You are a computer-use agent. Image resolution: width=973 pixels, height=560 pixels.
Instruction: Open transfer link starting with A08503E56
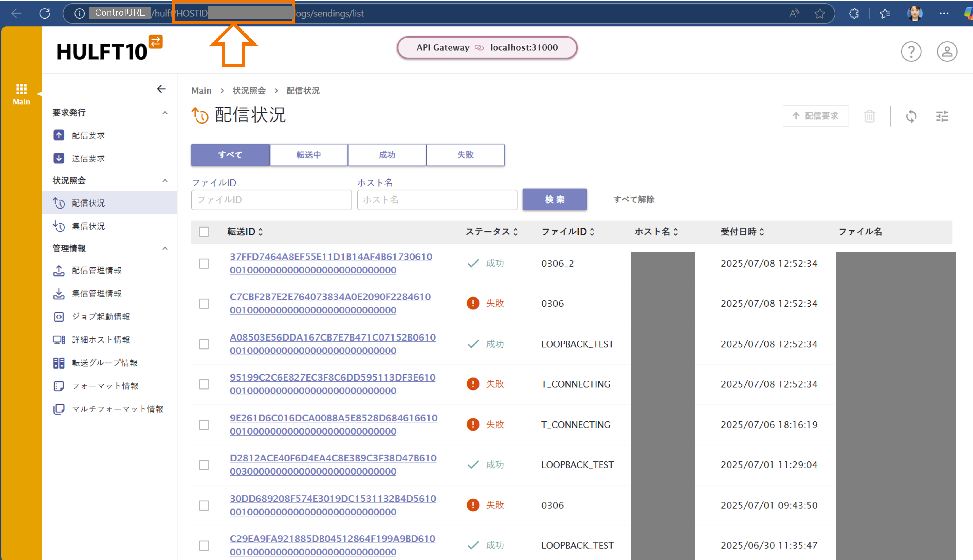point(332,337)
